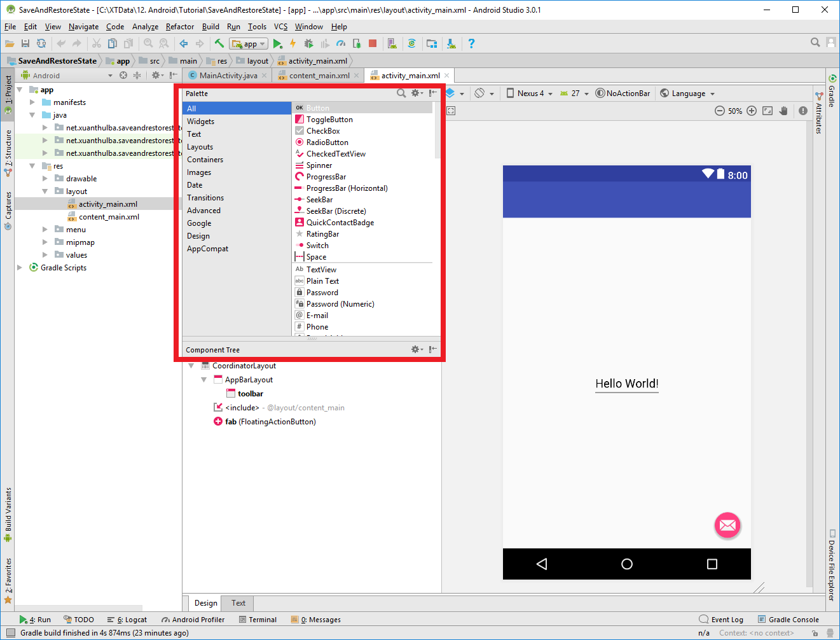The height and width of the screenshot is (640, 840).
Task: Open Component Tree gear settings
Action: tap(417, 349)
